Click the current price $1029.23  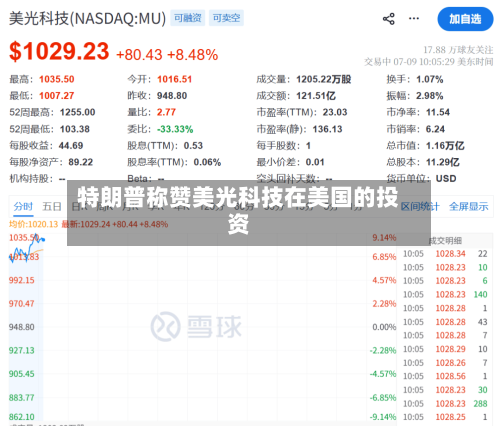click(59, 51)
